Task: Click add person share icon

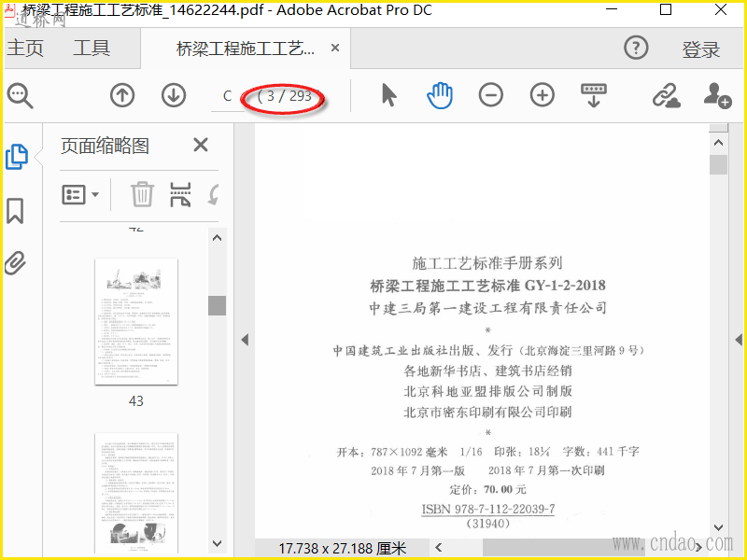Action: pyautogui.click(x=717, y=95)
